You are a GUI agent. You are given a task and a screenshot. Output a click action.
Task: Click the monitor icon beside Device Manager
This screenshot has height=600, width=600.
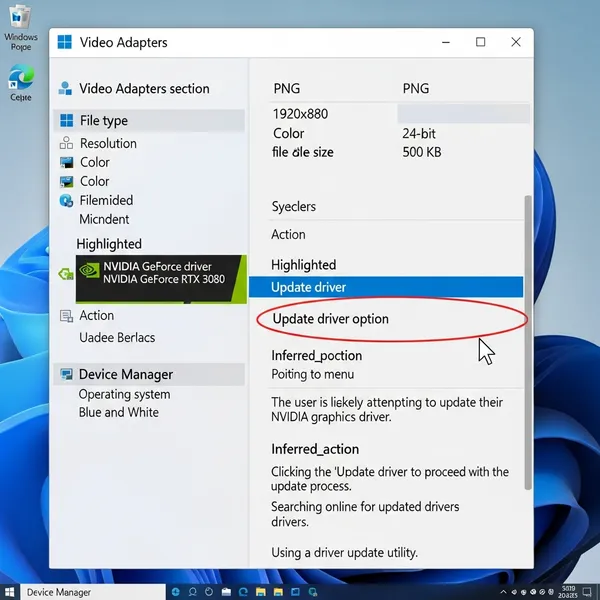tap(67, 374)
